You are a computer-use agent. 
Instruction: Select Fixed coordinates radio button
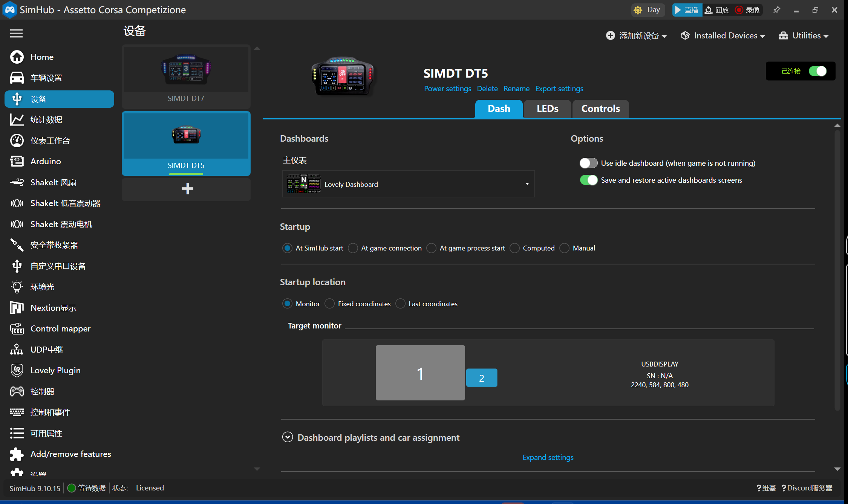tap(329, 304)
